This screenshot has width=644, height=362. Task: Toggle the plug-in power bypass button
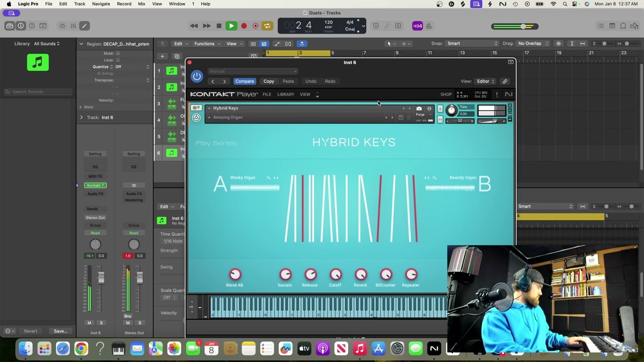[197, 76]
